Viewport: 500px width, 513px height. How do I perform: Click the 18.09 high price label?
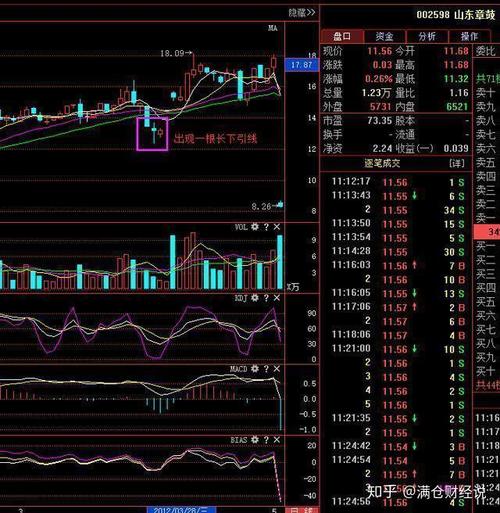coord(172,53)
